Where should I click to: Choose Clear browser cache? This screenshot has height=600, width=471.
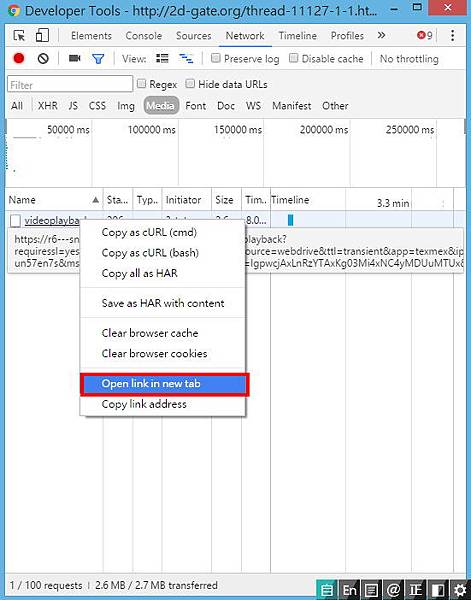[x=163, y=333]
